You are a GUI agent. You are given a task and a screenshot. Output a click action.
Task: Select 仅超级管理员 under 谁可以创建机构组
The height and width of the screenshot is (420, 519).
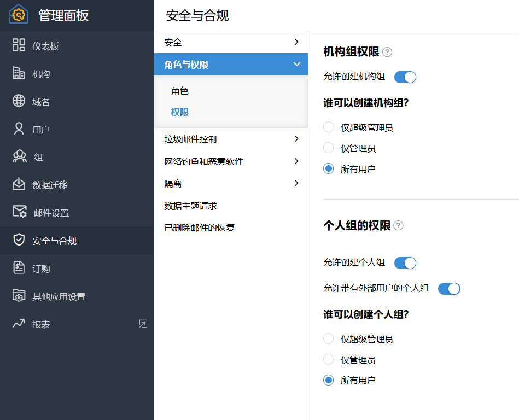(329, 127)
